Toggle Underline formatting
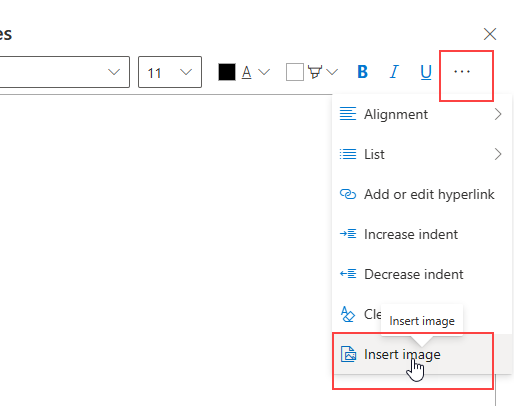 click(x=426, y=72)
